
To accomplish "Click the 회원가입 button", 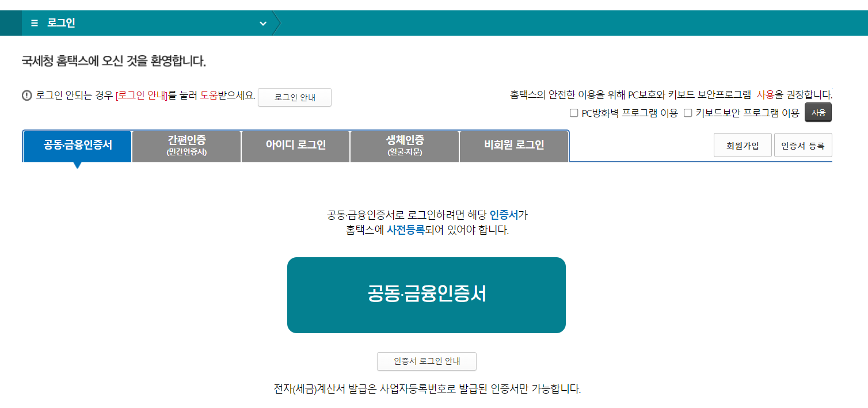I will coord(743,145).
